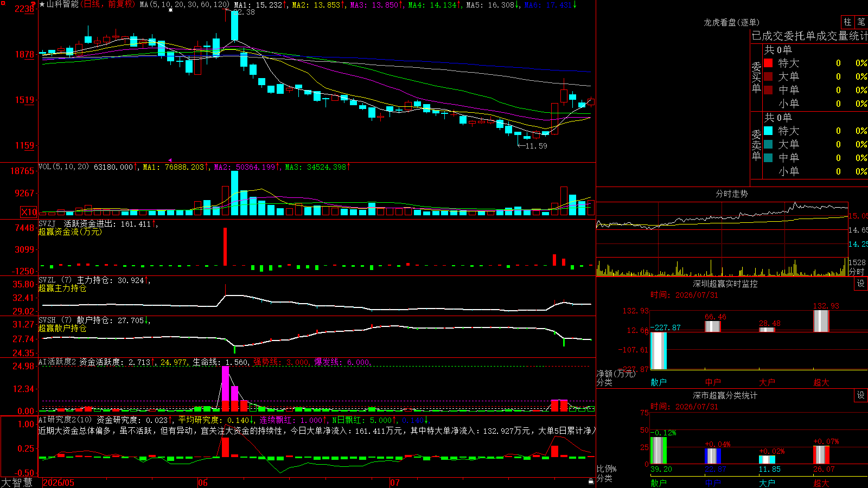868x488 pixels.
Task: Click the red 特大 buy-order color swatch
Action: coord(768,63)
